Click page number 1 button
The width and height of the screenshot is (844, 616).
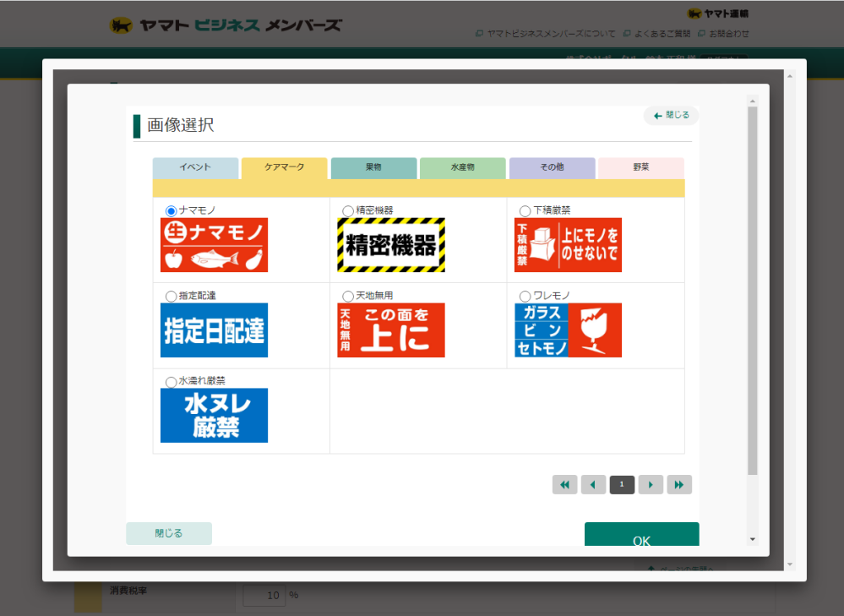pos(622,485)
